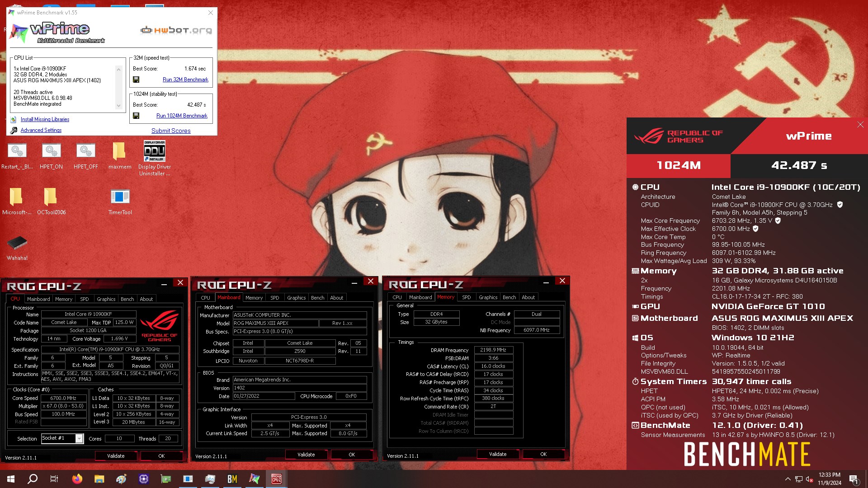868x488 pixels.
Task: Switch to Mainboard tab in first CPU-Z
Action: click(38, 299)
